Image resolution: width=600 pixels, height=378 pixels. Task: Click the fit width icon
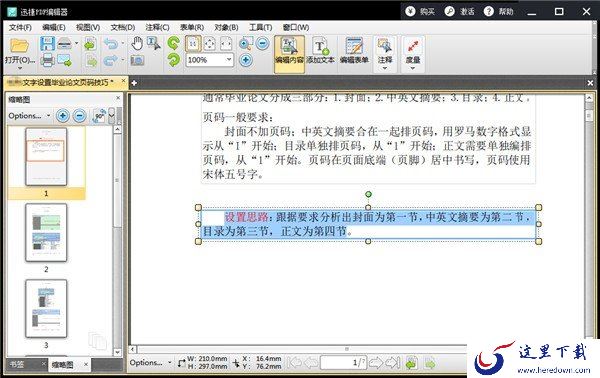point(226,44)
